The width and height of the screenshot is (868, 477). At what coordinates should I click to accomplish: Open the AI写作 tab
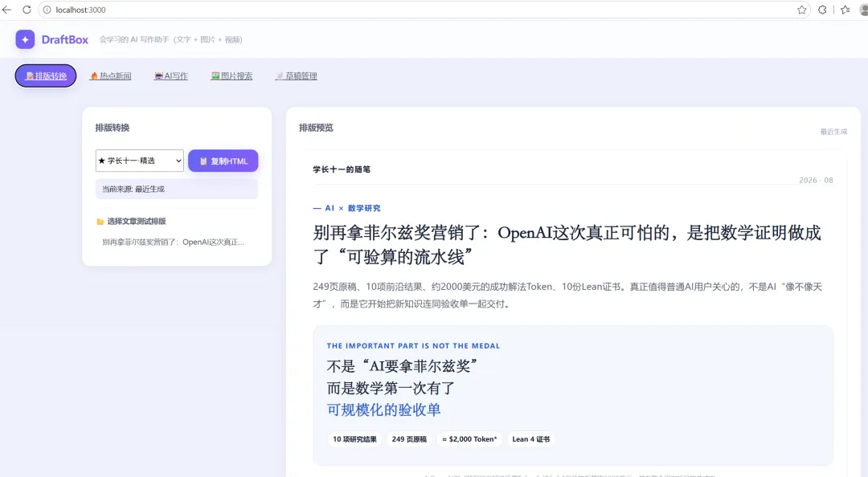[171, 75]
